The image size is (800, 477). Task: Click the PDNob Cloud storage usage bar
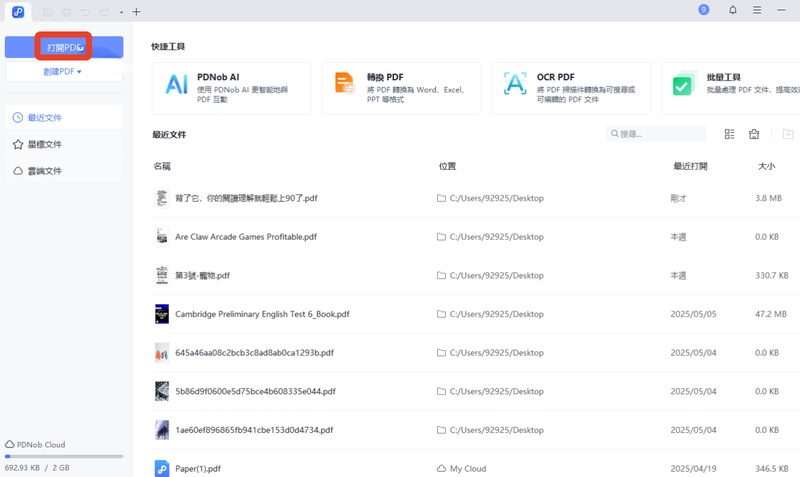[64, 456]
